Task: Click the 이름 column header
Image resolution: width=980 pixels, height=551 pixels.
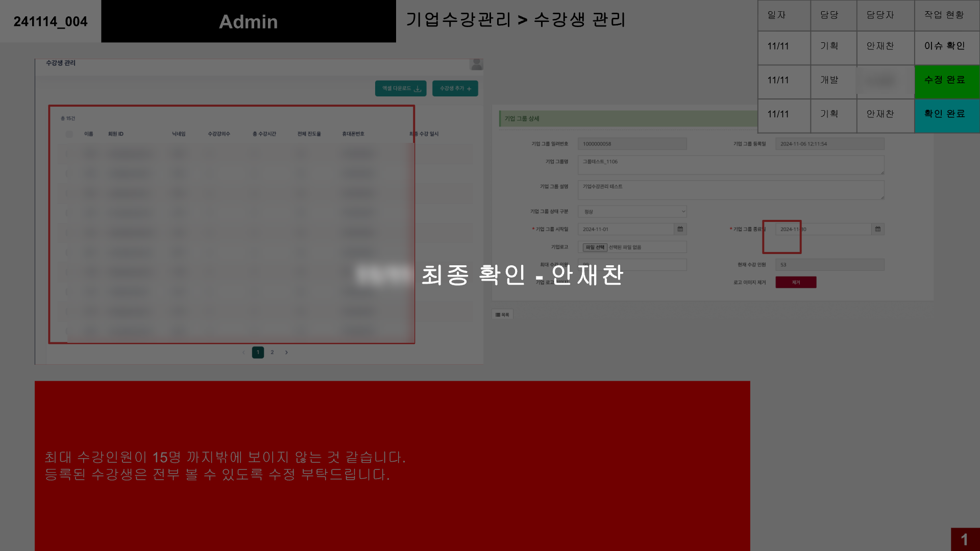Action: (89, 134)
